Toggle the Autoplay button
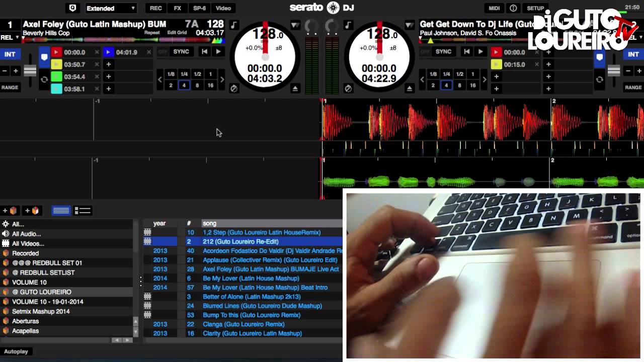 16,351
